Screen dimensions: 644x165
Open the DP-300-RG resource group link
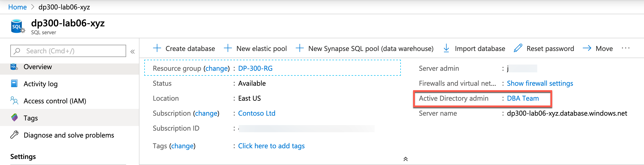255,68
